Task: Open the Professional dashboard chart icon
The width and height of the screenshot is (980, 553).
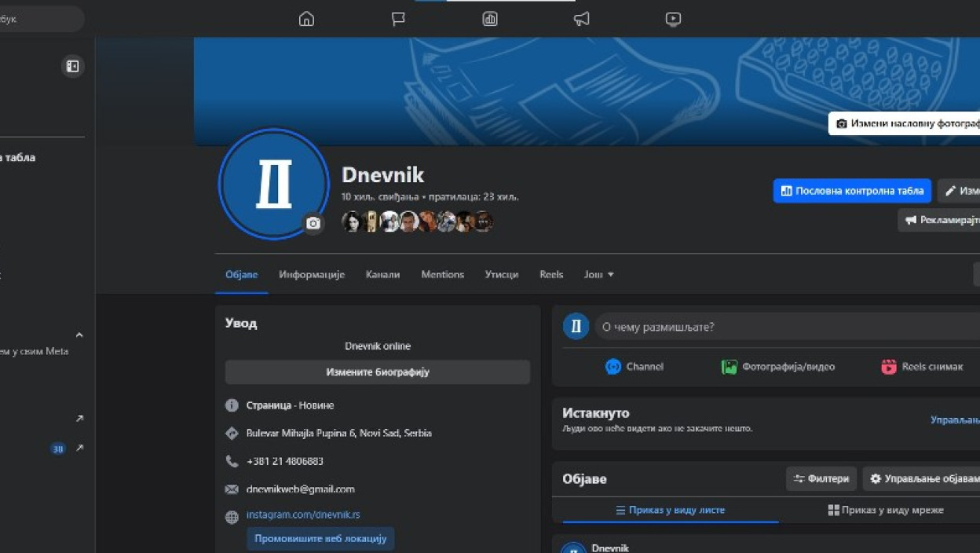Action: pyautogui.click(x=490, y=19)
